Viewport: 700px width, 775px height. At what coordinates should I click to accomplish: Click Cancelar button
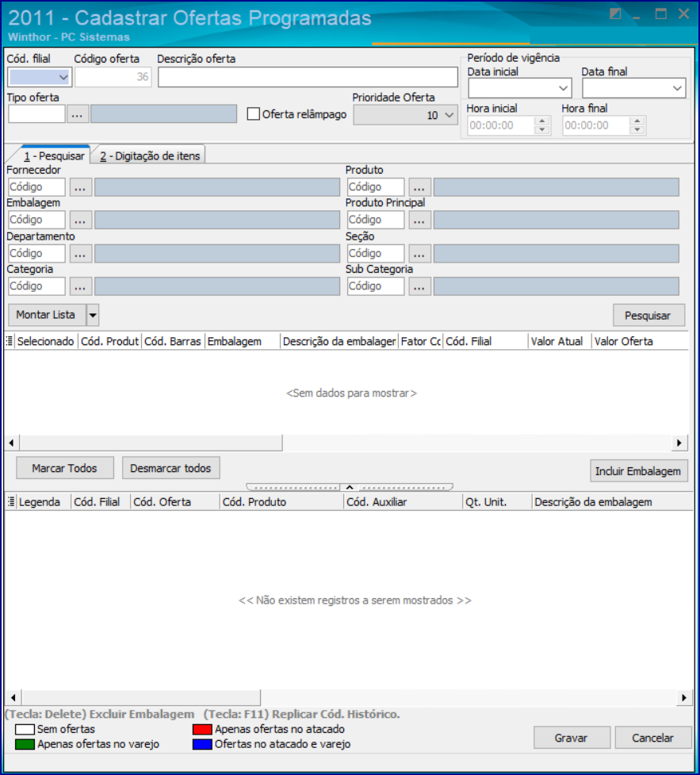[x=653, y=738]
